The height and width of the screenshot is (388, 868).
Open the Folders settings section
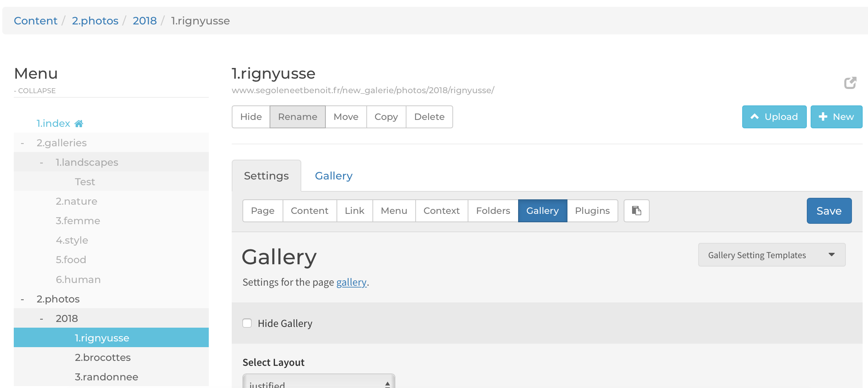(x=493, y=210)
